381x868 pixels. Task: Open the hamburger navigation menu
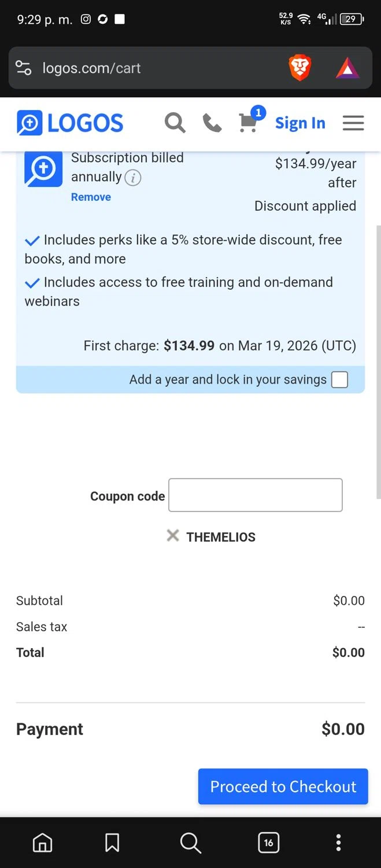(353, 123)
